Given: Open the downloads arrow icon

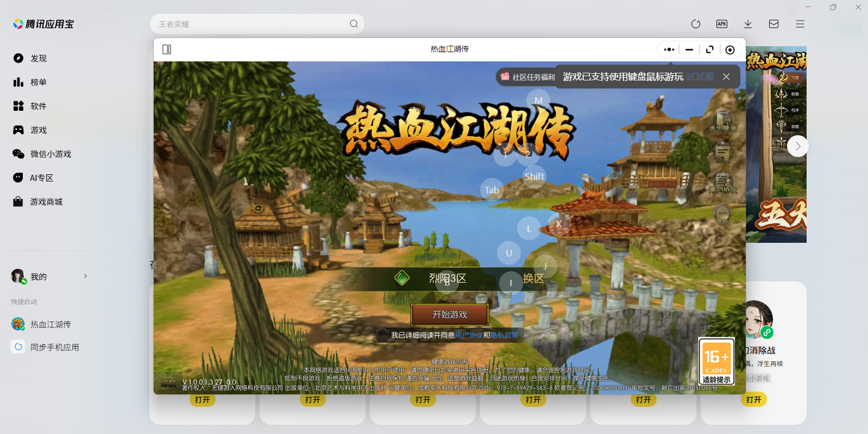Looking at the screenshot, I should click(x=748, y=24).
